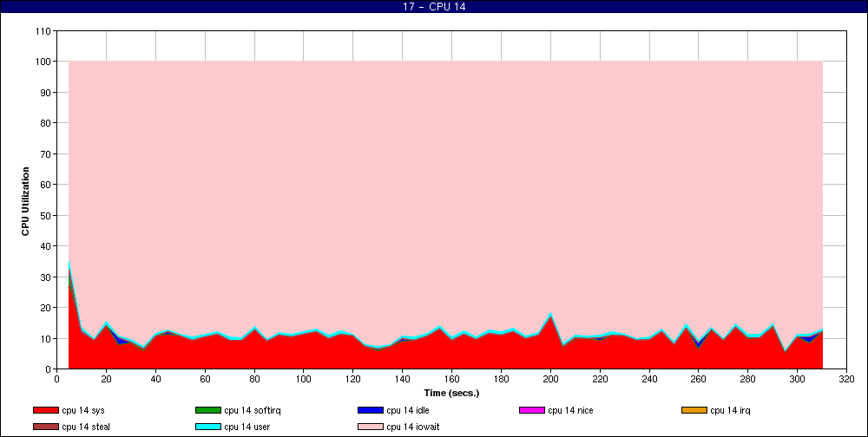Click the x-axis tick value 200
This screenshot has height=437, width=868.
click(x=550, y=379)
